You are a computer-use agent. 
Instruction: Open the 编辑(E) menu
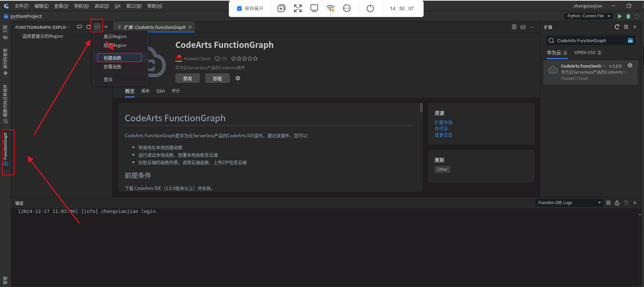point(41,6)
